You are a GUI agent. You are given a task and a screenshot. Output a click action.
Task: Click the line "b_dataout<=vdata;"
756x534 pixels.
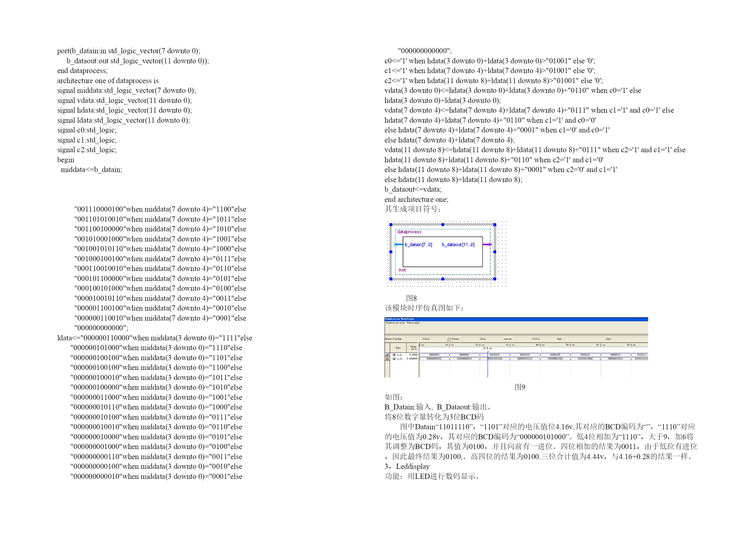pyautogui.click(x=413, y=189)
